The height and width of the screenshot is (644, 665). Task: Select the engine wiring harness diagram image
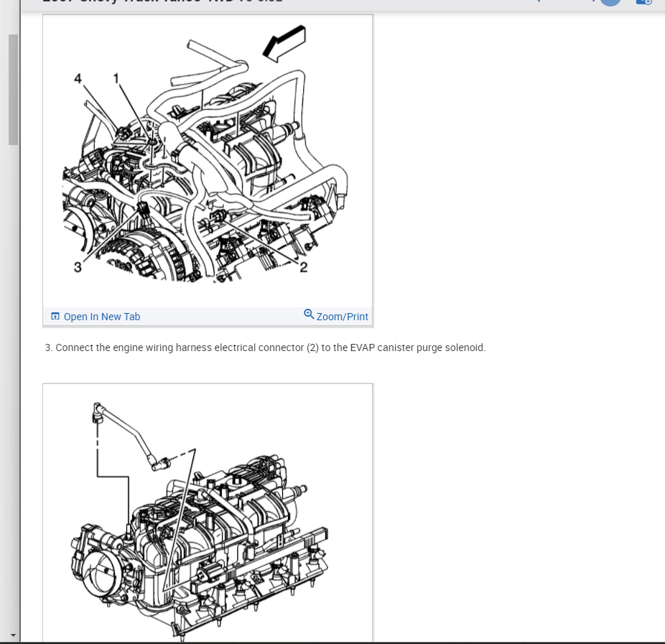208,161
